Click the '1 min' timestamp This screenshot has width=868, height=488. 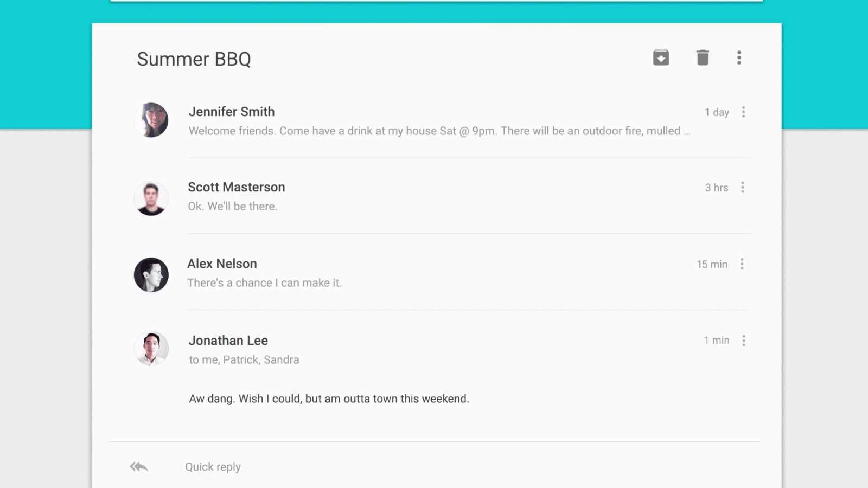click(x=717, y=340)
